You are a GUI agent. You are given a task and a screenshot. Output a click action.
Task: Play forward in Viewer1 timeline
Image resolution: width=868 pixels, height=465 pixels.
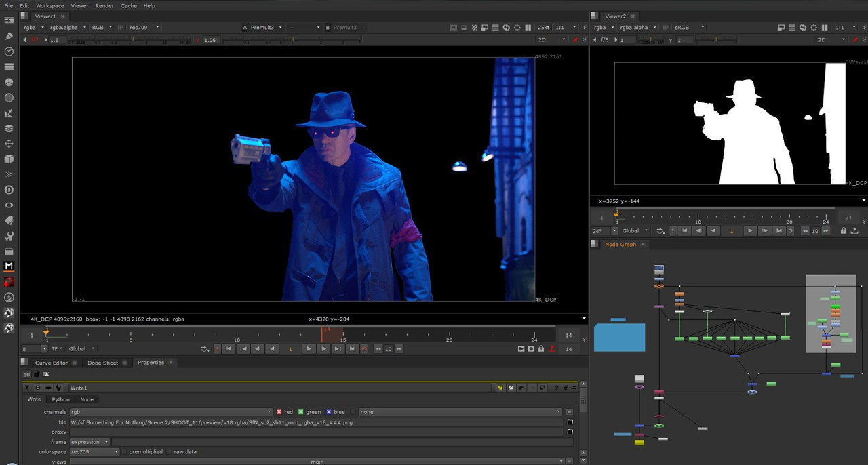tap(309, 349)
